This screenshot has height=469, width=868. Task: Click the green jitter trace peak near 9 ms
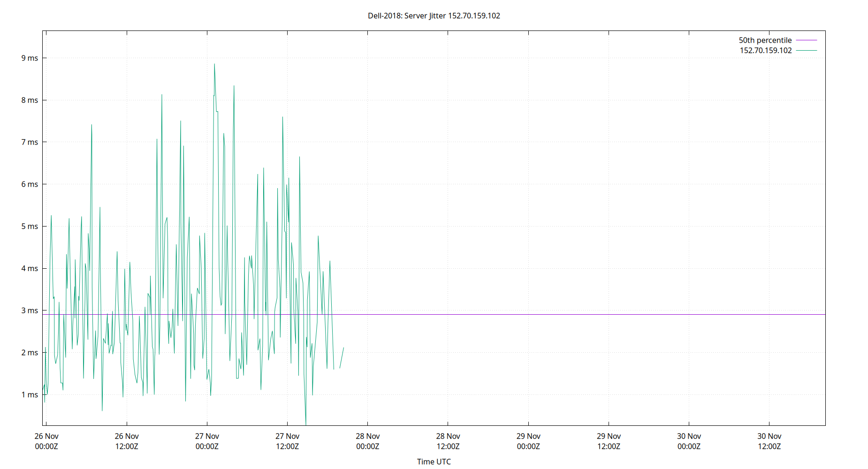(214, 64)
